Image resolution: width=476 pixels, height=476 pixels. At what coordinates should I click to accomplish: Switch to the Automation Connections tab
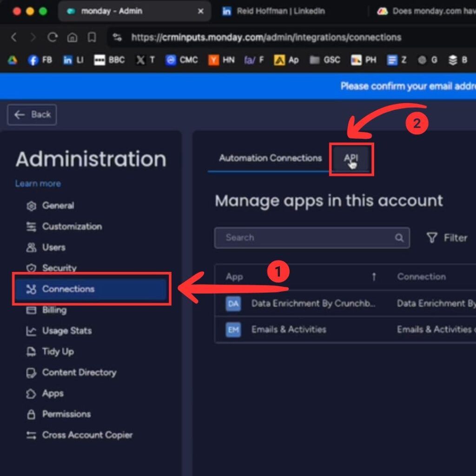(270, 158)
